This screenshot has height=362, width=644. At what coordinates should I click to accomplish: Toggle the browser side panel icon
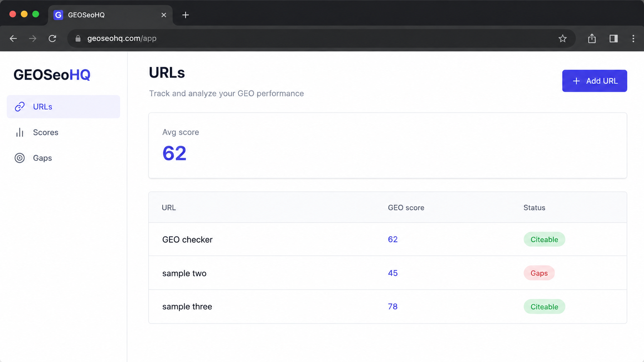pos(614,38)
